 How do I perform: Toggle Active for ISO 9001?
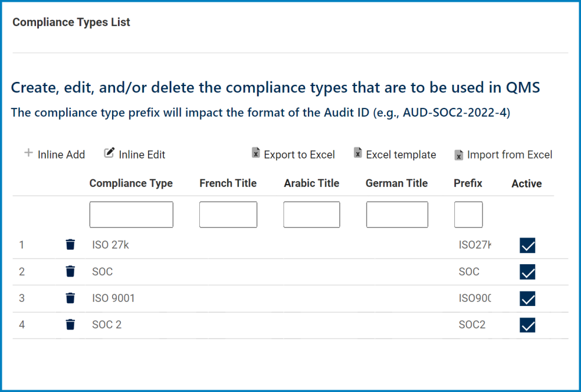pyautogui.click(x=527, y=299)
